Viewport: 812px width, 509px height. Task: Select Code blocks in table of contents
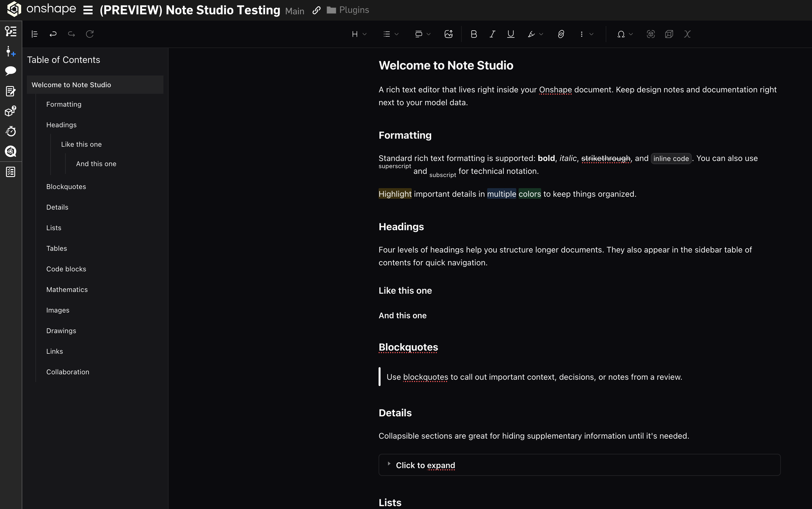coord(66,269)
